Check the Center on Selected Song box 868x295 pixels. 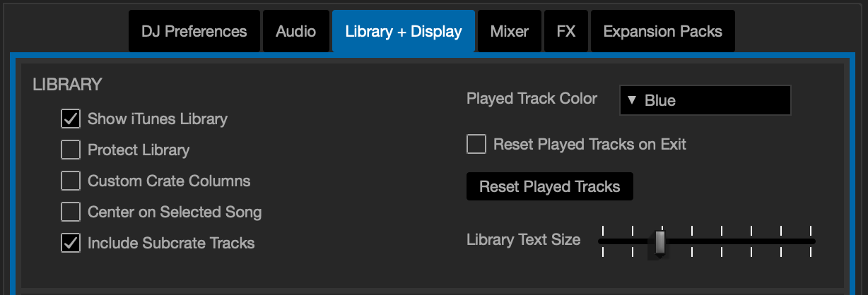pyautogui.click(x=71, y=212)
